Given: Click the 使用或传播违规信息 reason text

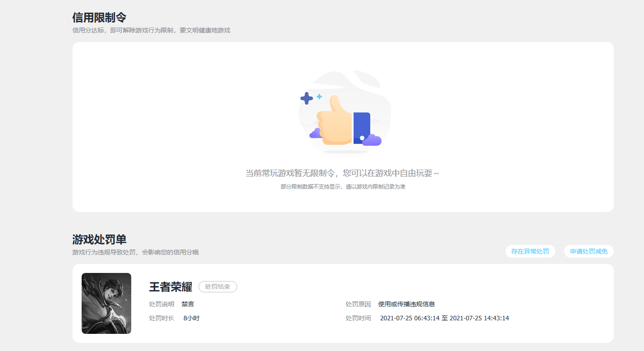Looking at the screenshot, I should [x=406, y=305].
